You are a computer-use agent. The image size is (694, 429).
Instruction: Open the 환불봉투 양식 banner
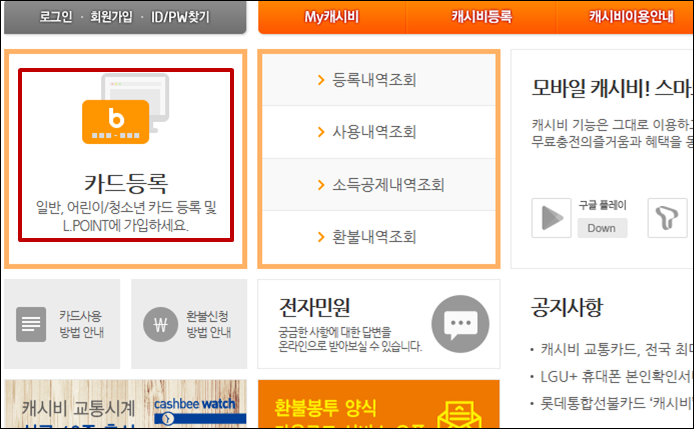pyautogui.click(x=379, y=404)
